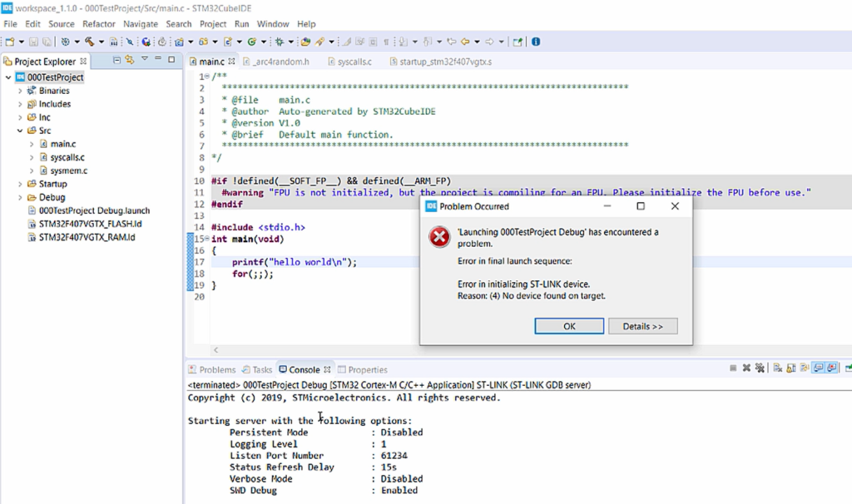This screenshot has height=504, width=852.
Task: Collapse all in Project Explorer
Action: click(x=116, y=60)
